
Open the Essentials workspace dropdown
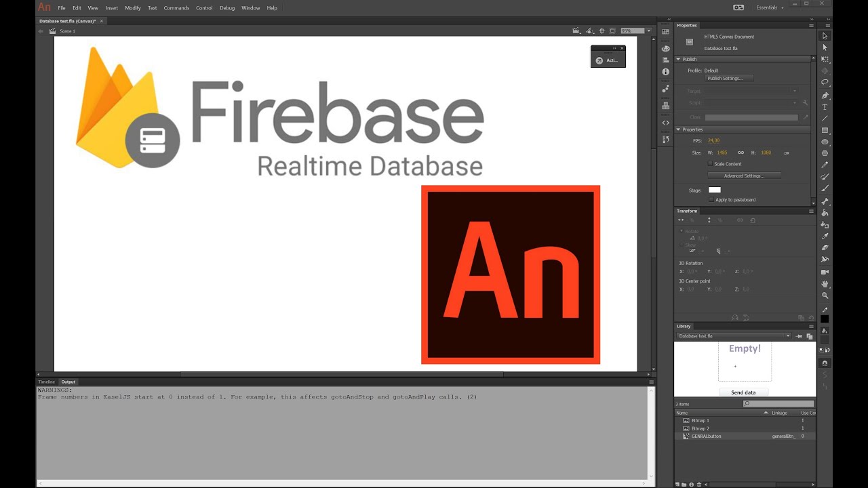770,7
